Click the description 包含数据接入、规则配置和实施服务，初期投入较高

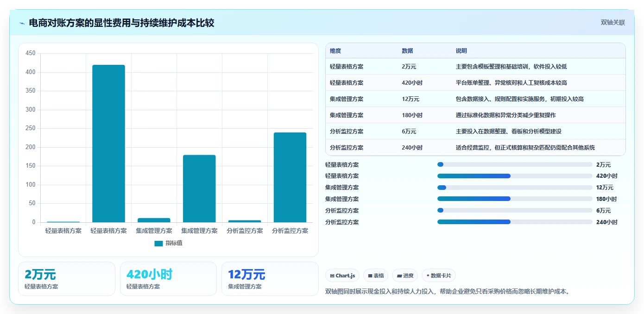tap(520, 99)
